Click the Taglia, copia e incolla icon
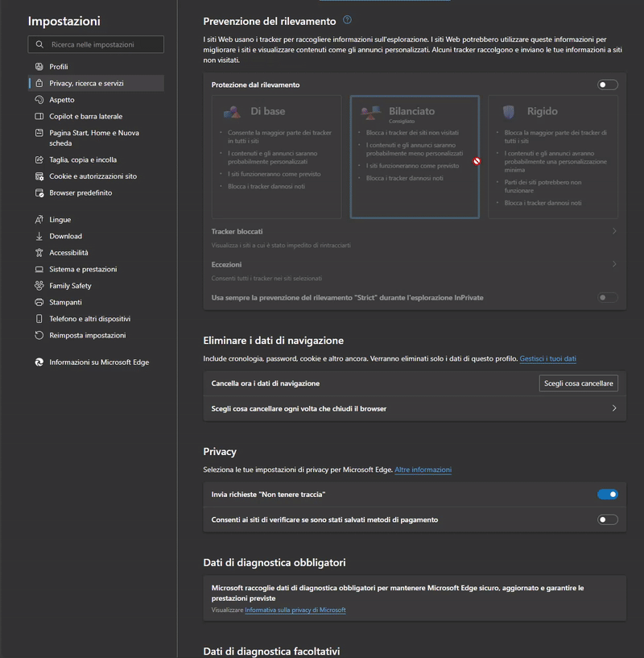Image resolution: width=644 pixels, height=658 pixels. coord(39,159)
